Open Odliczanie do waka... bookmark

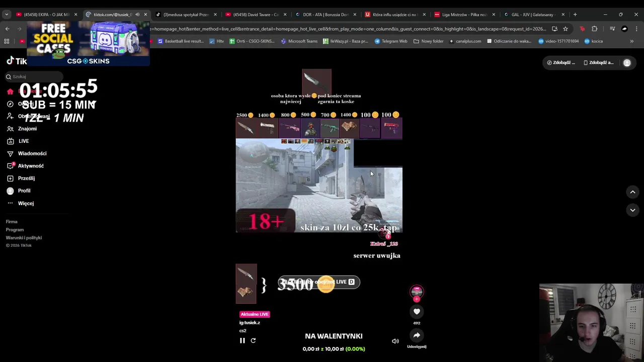click(x=509, y=41)
